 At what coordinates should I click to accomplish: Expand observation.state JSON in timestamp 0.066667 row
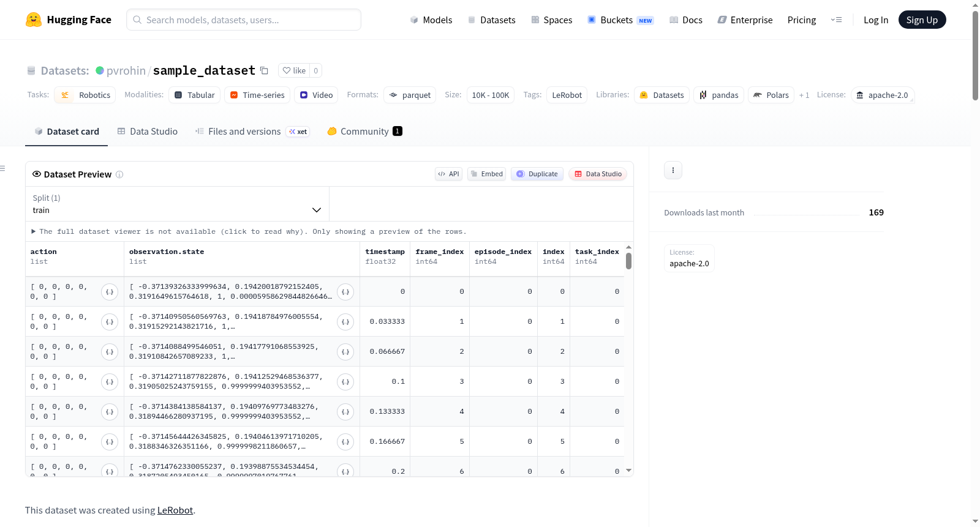(345, 352)
